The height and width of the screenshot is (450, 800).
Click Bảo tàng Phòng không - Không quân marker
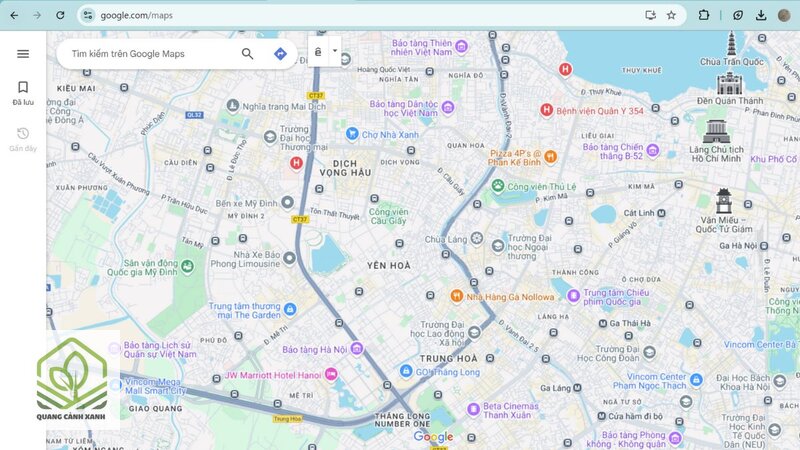[675, 438]
